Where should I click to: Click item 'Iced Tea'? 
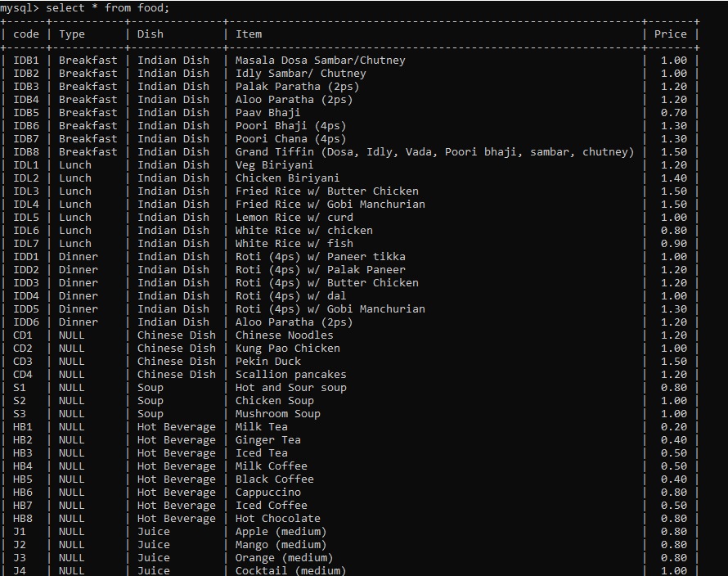click(262, 453)
